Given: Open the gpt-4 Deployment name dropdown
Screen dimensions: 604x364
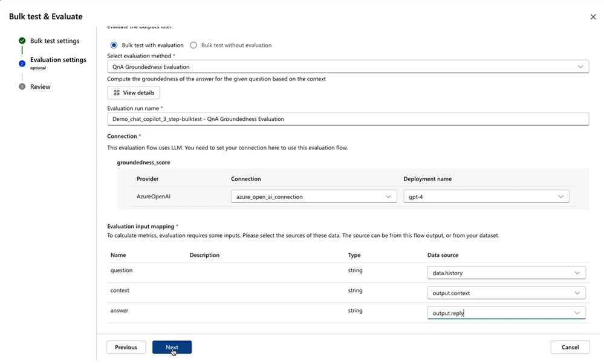Looking at the screenshot, I should [x=486, y=197].
